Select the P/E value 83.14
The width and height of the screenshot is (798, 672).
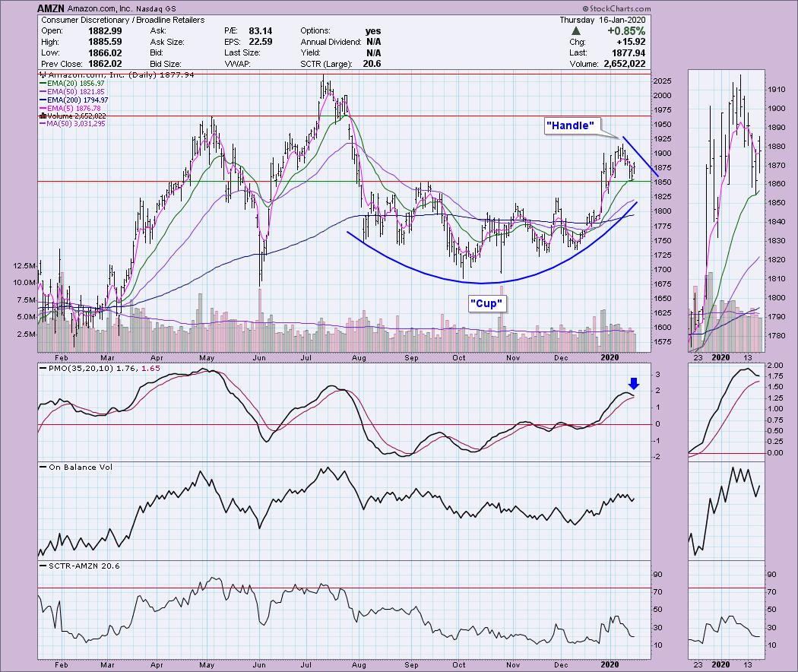pos(260,31)
